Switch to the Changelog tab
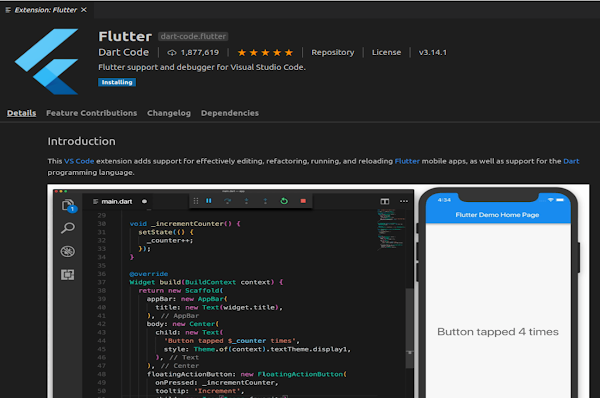 tap(169, 113)
